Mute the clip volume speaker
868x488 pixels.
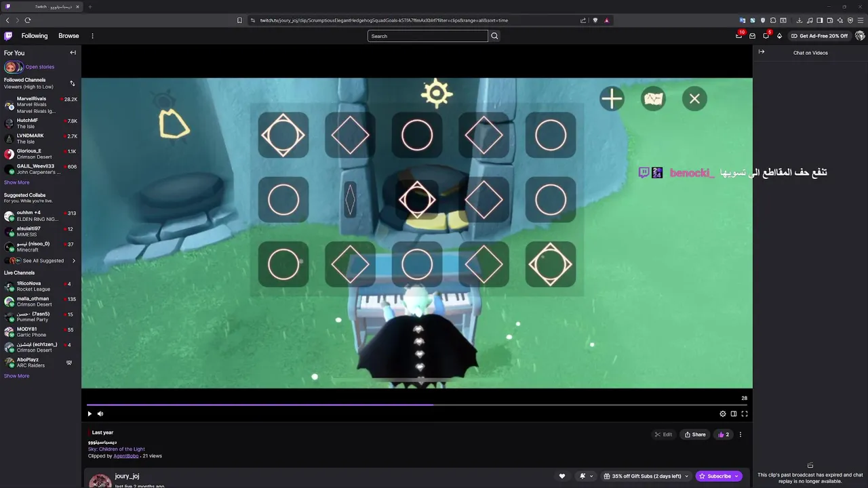(100, 413)
